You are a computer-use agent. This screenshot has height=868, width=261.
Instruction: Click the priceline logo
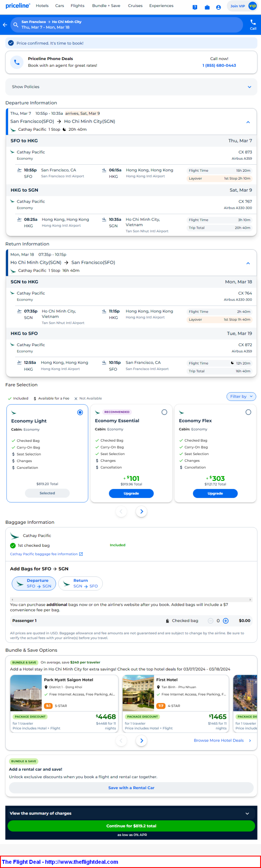tap(18, 5)
